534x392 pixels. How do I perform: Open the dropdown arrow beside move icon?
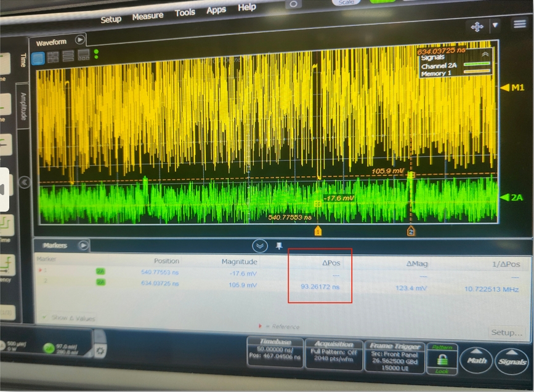coord(495,25)
